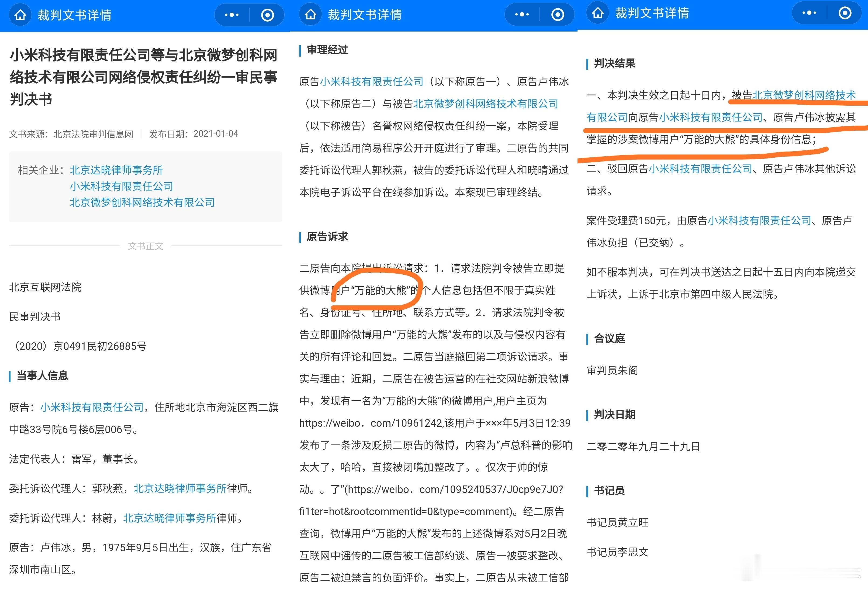Screen dimensions: 868x589
Task: Open 北京微梦创科网络技术有限公司 in related companies
Action: 142,202
